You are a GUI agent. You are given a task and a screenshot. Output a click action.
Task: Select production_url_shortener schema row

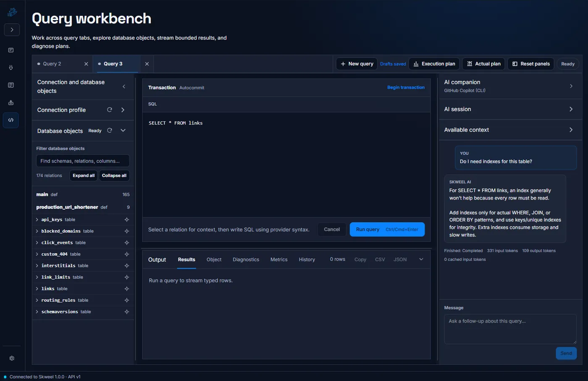[83, 207]
